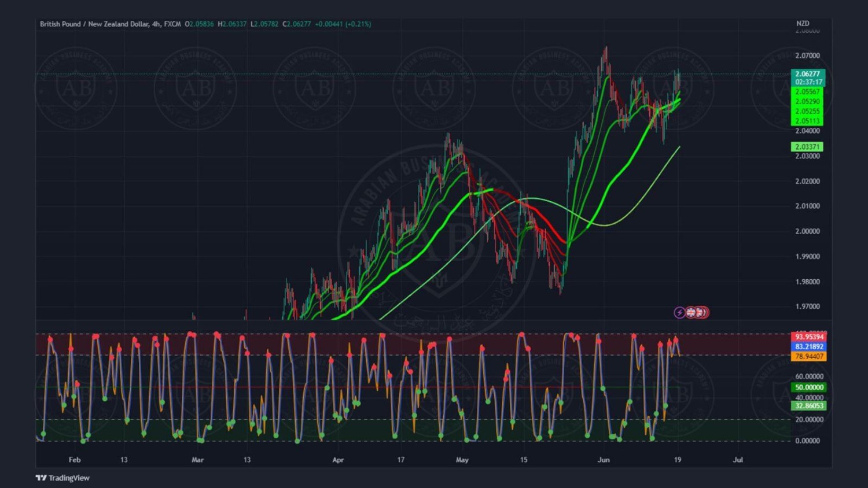This screenshot has width=868, height=488.
Task: Click the British flag economic event icon
Action: [x=691, y=312]
